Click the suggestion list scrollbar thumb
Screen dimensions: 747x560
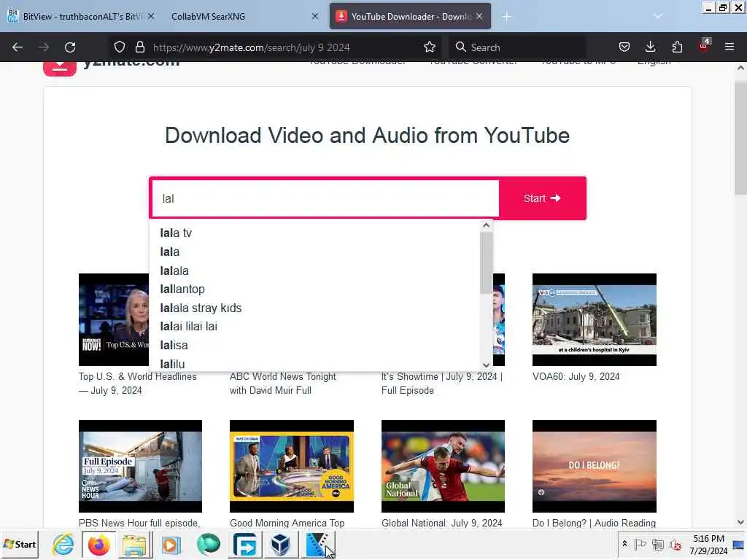[x=486, y=262]
